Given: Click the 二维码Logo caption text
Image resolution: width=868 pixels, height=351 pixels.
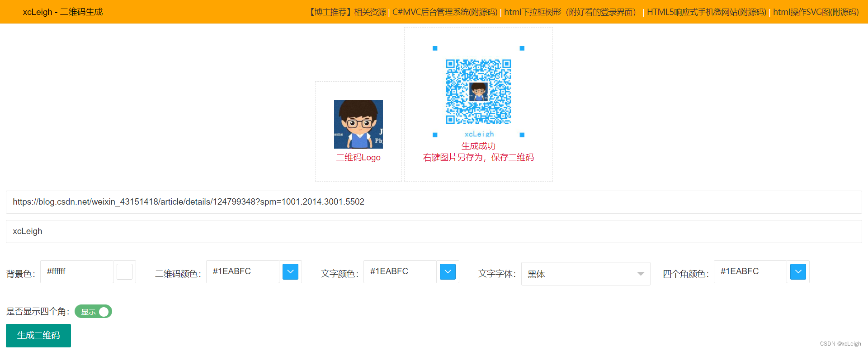Looking at the screenshot, I should [x=359, y=158].
